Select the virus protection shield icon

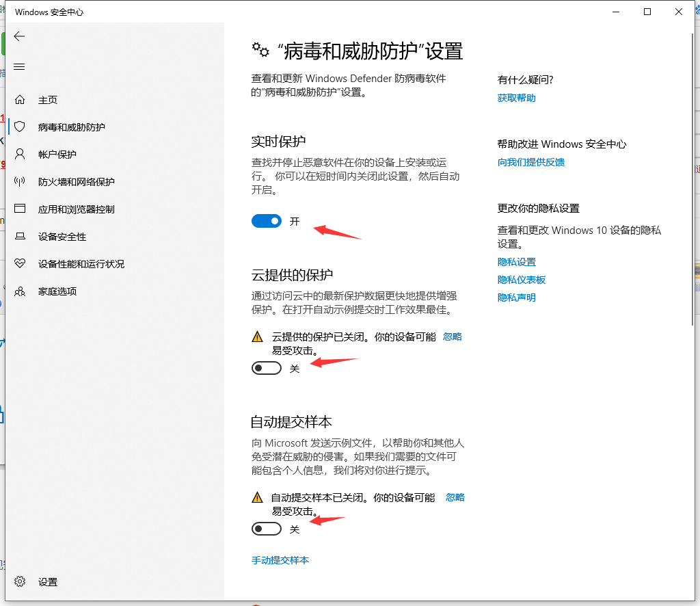coord(20,127)
